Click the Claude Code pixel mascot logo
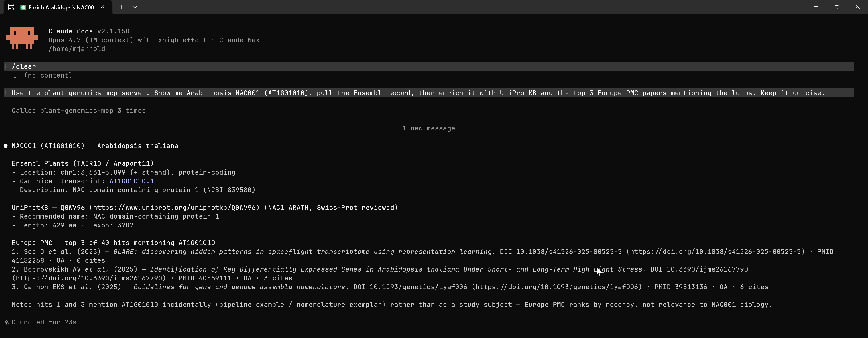Screen dimensions: 868x338 (22, 38)
